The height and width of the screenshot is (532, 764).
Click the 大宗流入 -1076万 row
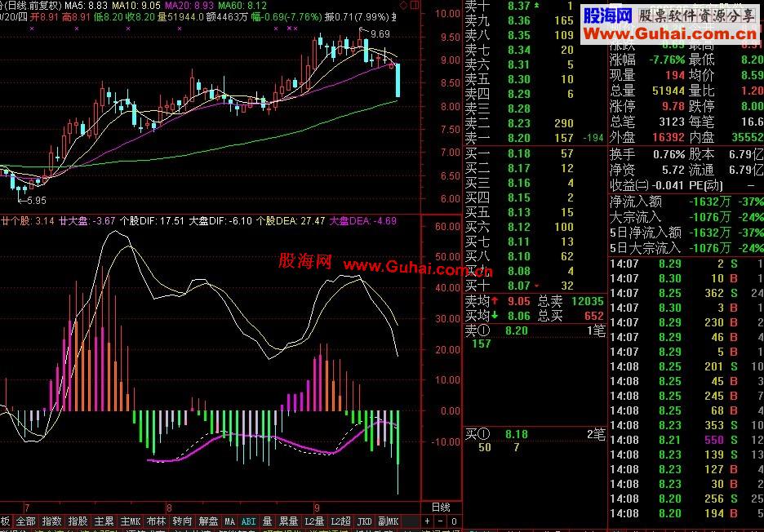[686, 217]
